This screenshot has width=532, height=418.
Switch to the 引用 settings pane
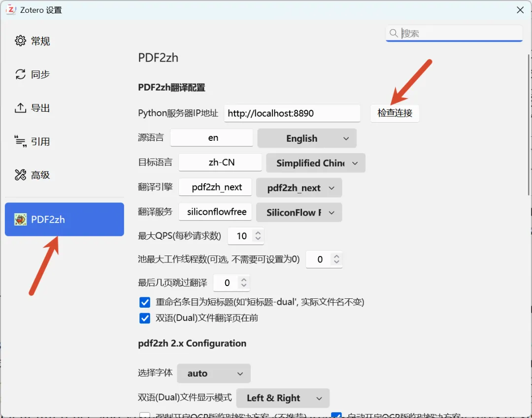[x=65, y=141]
